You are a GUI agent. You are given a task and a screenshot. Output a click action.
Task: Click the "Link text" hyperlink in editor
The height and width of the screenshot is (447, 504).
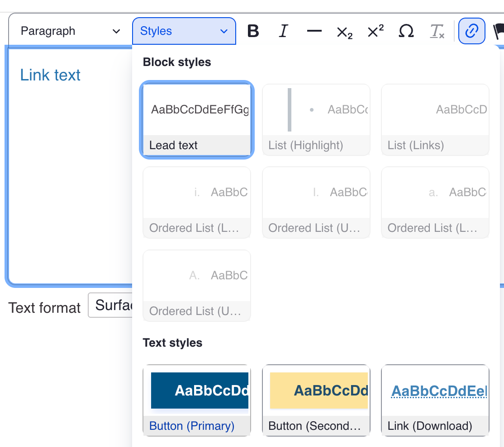50,75
